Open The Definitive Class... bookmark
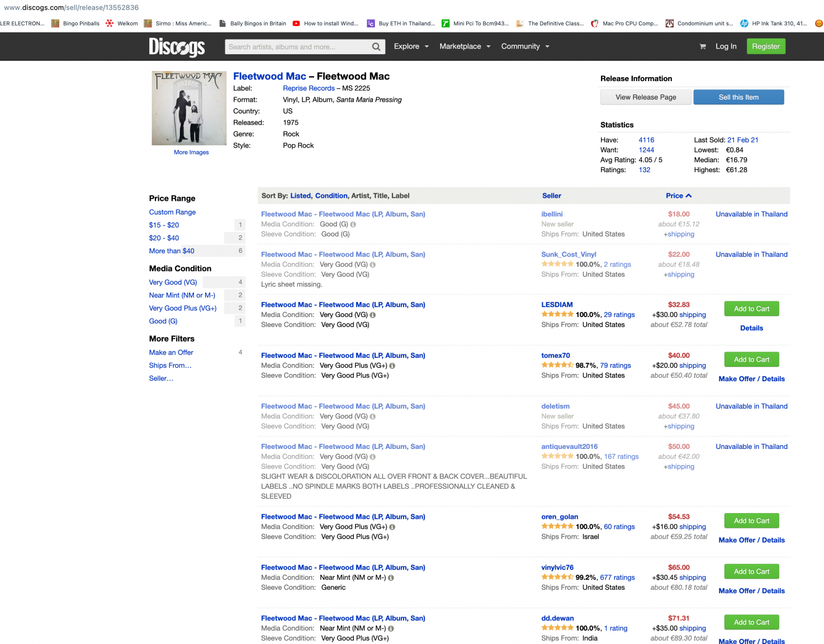This screenshot has width=824, height=644. tap(550, 23)
